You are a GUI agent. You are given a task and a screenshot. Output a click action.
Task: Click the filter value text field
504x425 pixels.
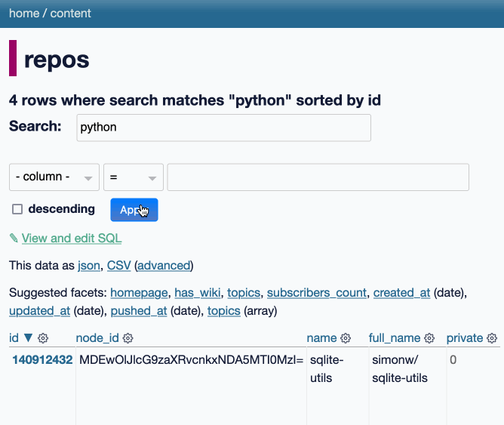pos(318,177)
